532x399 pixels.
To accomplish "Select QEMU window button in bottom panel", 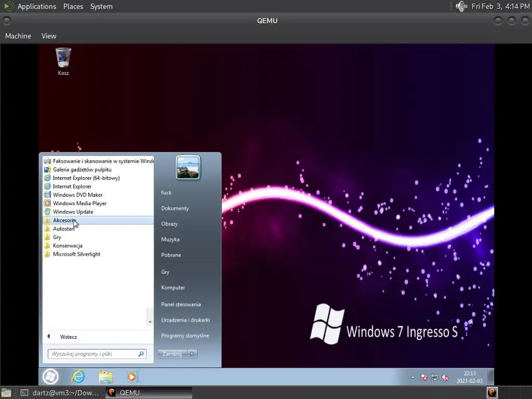I will point(149,393).
